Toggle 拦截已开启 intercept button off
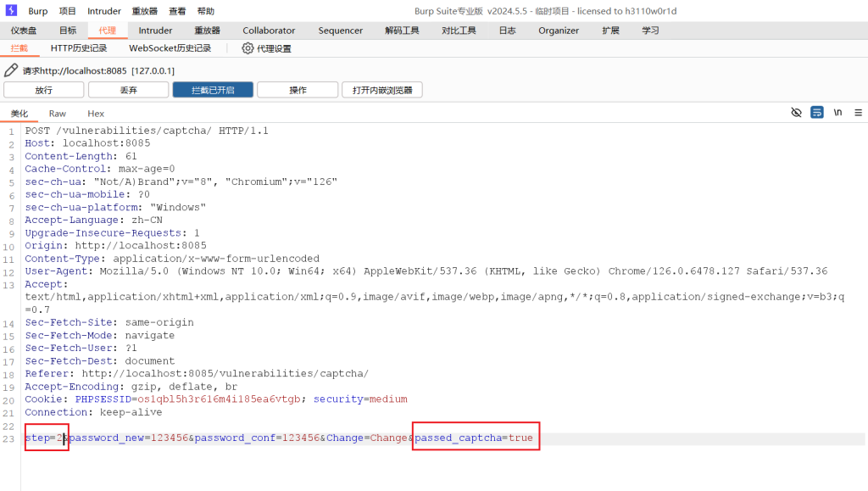868x491 pixels. (x=212, y=90)
